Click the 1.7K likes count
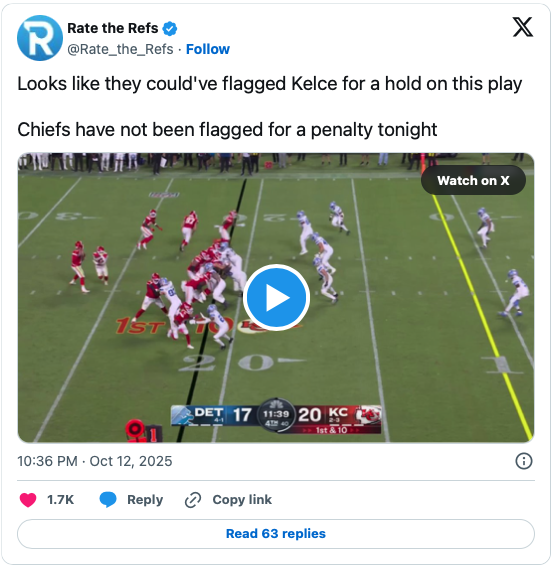Image resolution: width=553 pixels, height=567 pixels. pyautogui.click(x=60, y=500)
